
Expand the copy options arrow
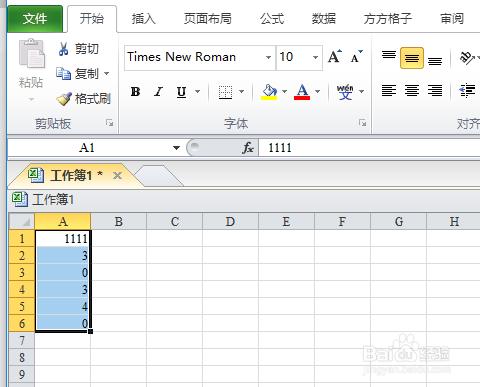(x=107, y=73)
